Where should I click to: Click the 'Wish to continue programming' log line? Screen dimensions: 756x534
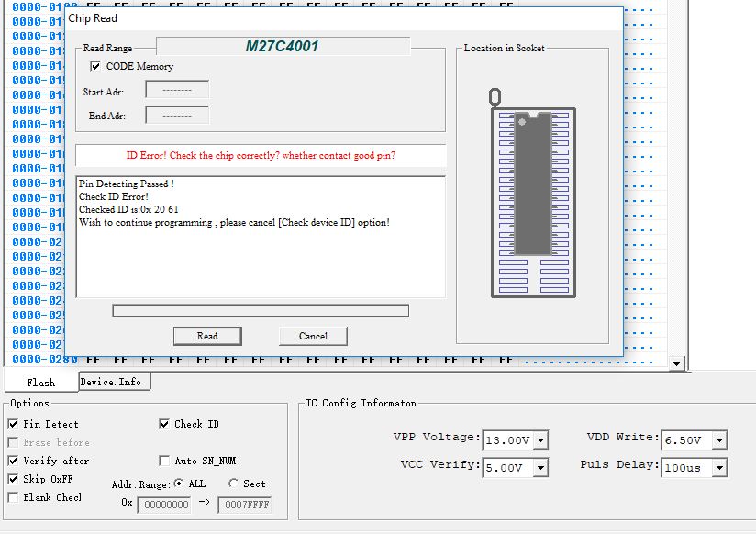234,222
